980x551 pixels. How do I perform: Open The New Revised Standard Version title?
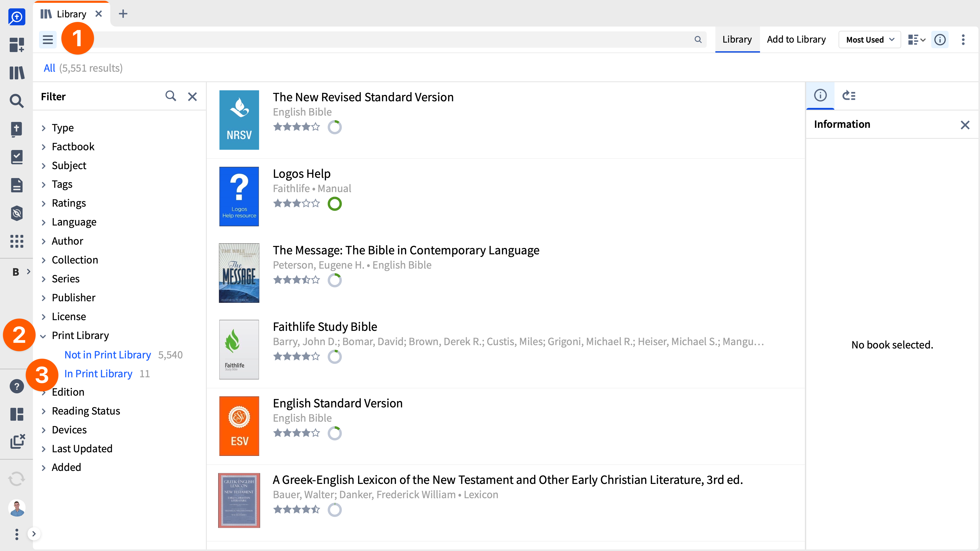click(x=363, y=97)
